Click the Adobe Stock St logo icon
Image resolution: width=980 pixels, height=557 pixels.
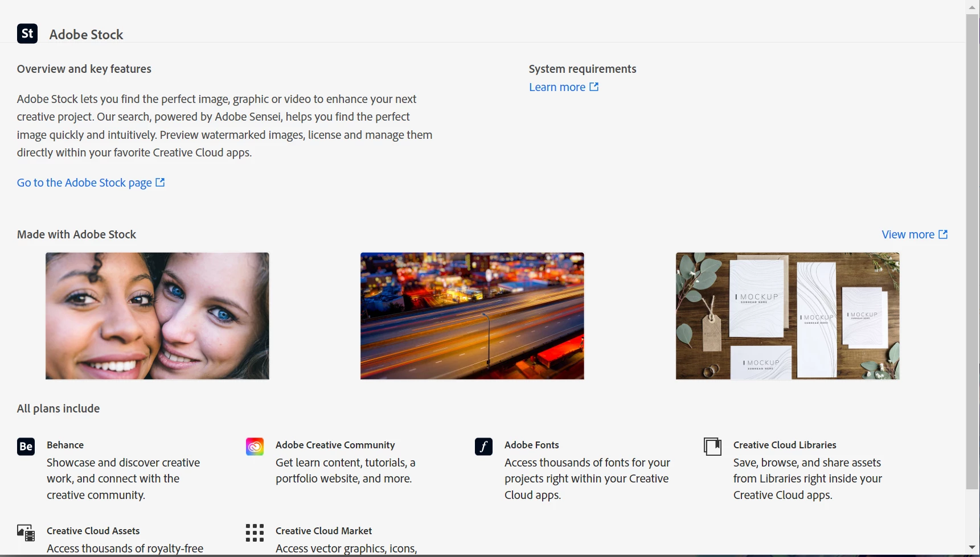[x=27, y=34]
